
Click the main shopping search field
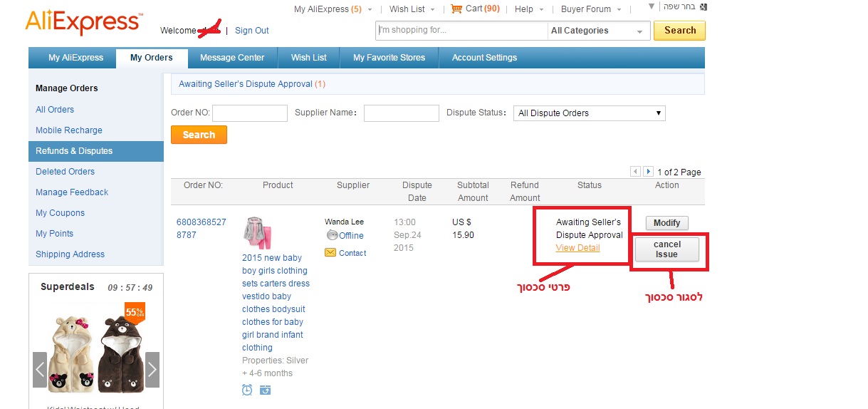click(461, 31)
